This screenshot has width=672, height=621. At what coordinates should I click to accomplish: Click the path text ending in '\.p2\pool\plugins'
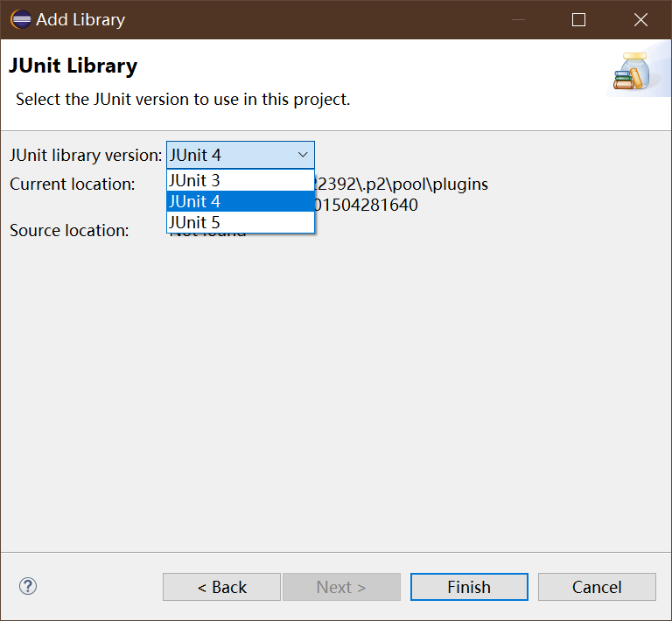pyautogui.click(x=401, y=185)
